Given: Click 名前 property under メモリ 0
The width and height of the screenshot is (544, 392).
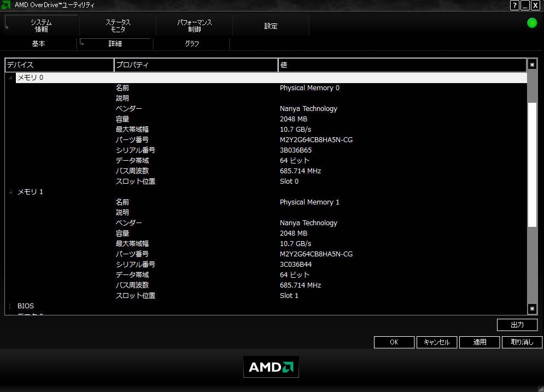Looking at the screenshot, I should [122, 88].
